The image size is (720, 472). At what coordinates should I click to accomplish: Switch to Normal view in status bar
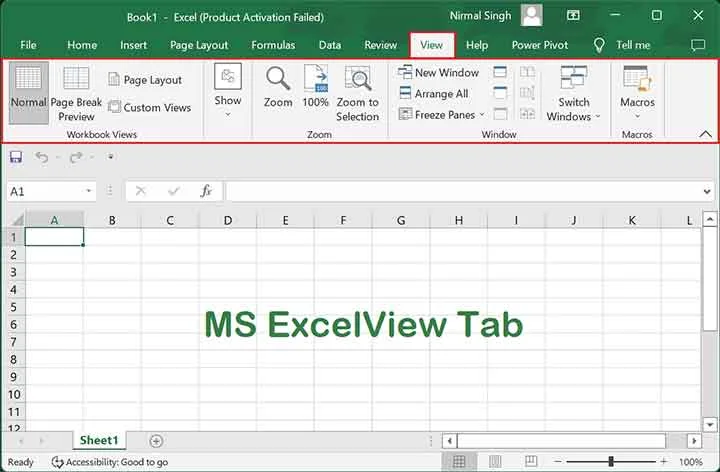[459, 461]
